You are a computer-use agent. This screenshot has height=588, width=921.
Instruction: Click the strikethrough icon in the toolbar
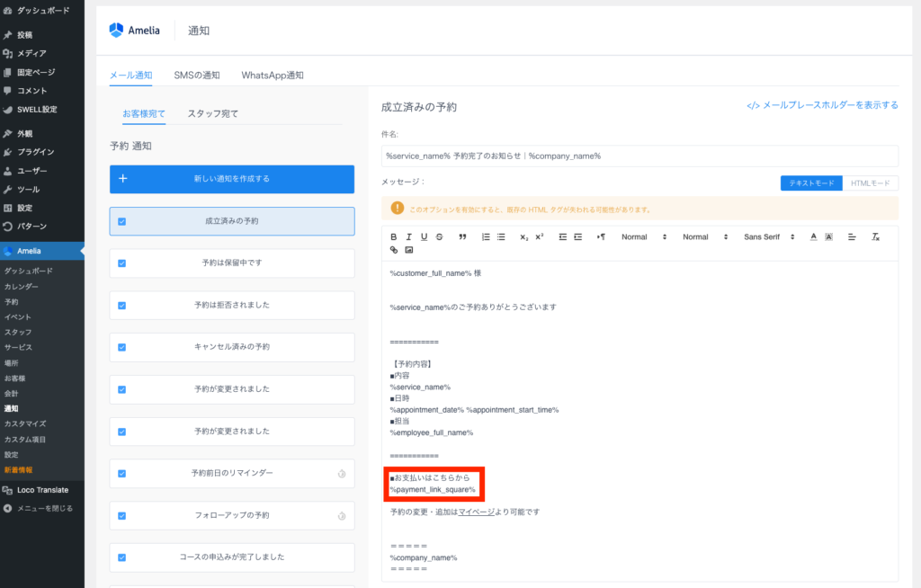coord(439,236)
